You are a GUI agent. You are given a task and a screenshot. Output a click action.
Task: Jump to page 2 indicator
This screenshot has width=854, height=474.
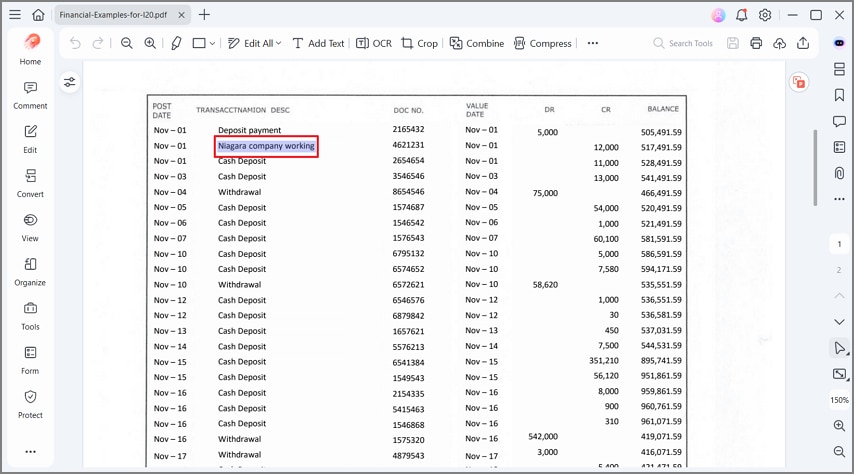tap(839, 270)
